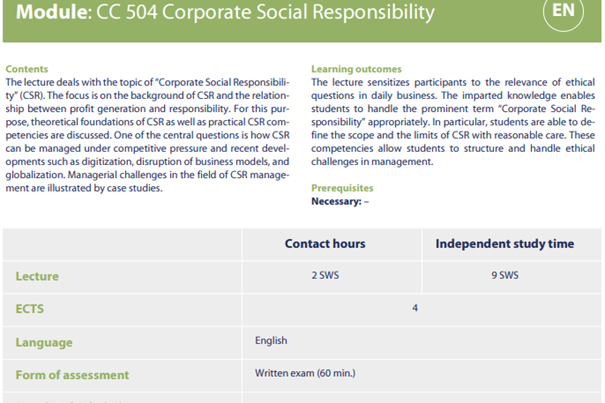Select the ECTS row label
This screenshot has height=403, width=605.
31,309
